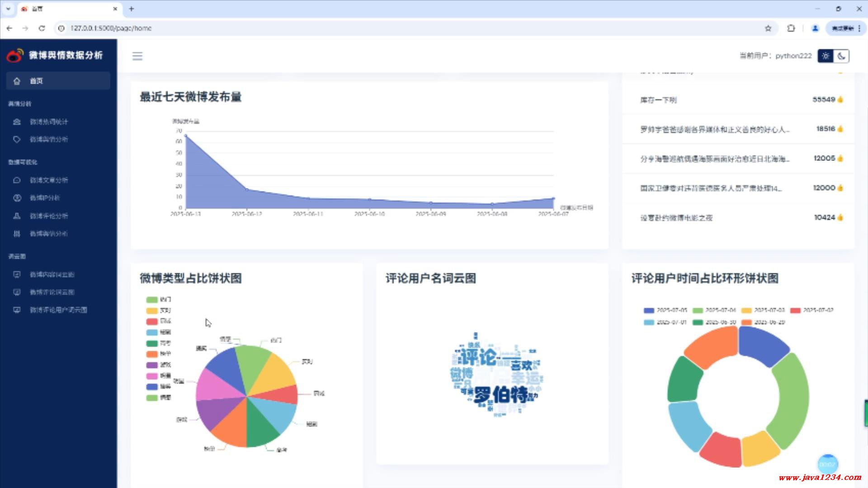Open 微博热词统计 sidebar menu item

point(49,122)
